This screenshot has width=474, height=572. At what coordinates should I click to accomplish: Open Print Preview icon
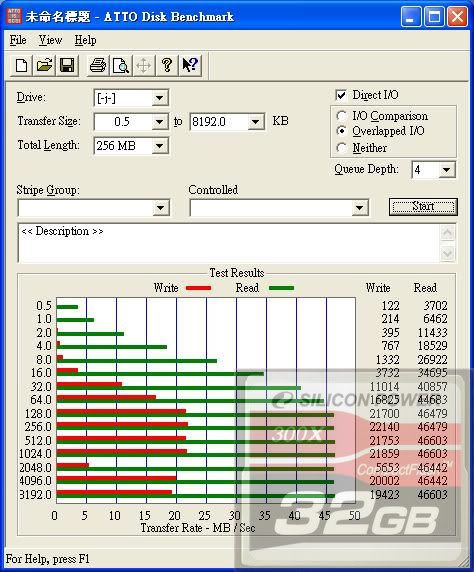point(120,66)
